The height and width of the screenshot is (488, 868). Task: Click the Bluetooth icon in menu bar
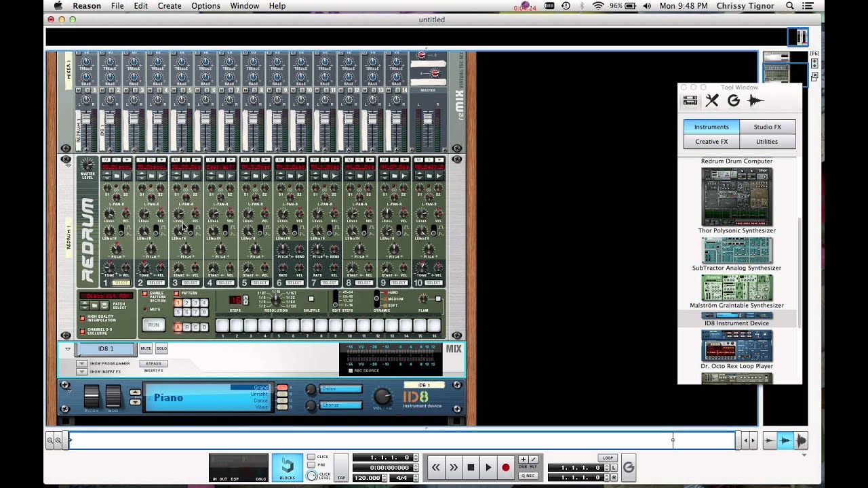[x=583, y=5]
